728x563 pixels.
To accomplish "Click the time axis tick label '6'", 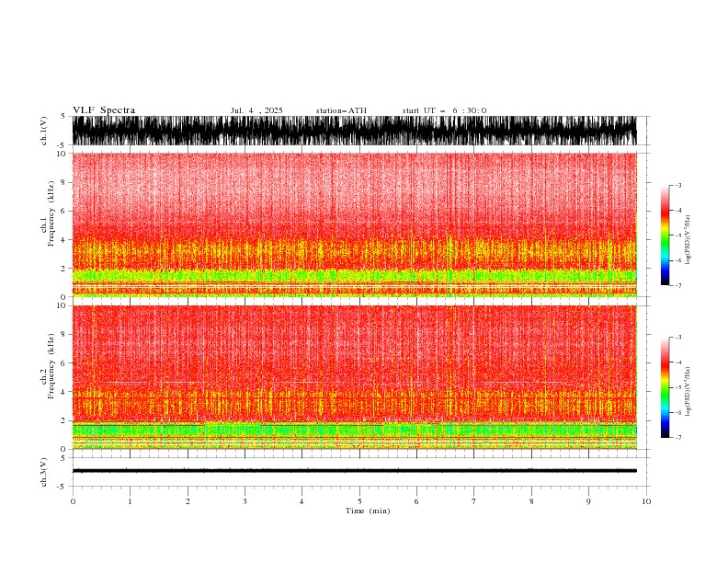I will [x=416, y=501].
